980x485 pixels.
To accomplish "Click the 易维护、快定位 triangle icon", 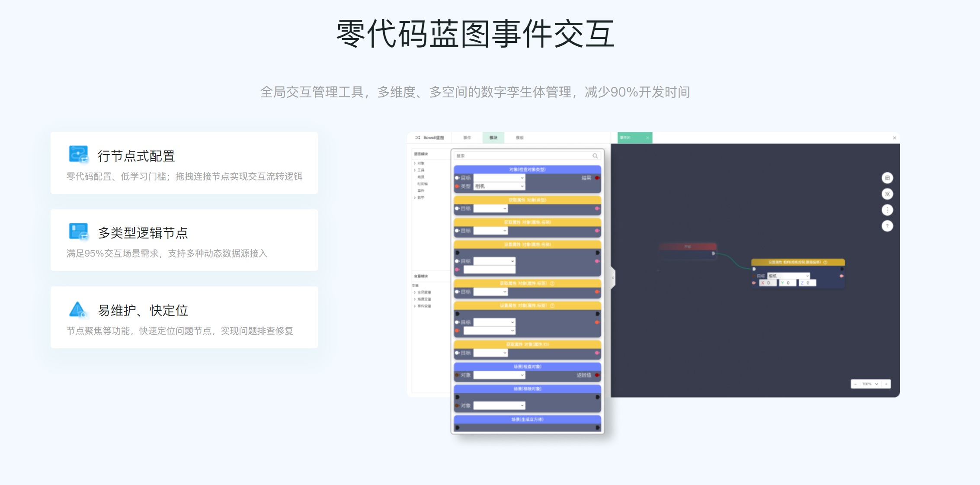I will 77,310.
